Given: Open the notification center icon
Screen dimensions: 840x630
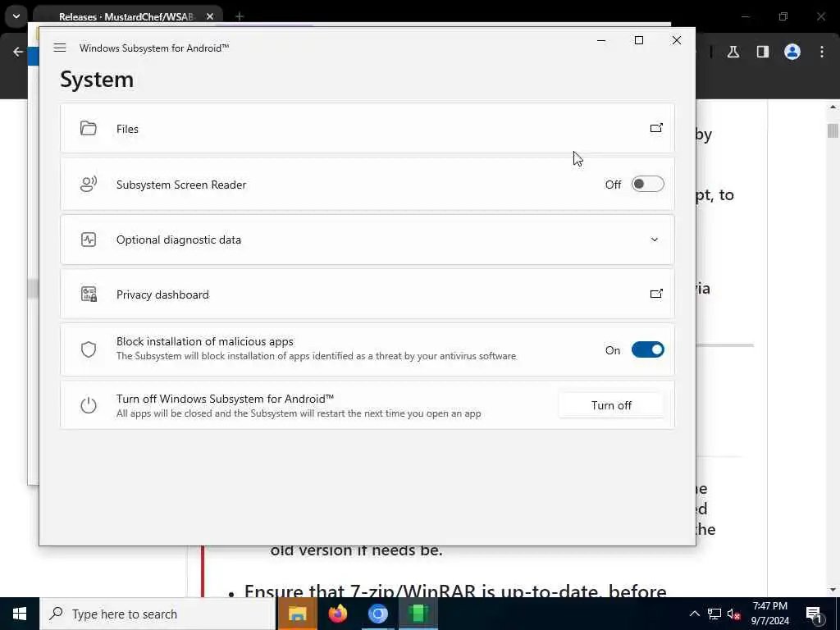Looking at the screenshot, I should 814,614.
